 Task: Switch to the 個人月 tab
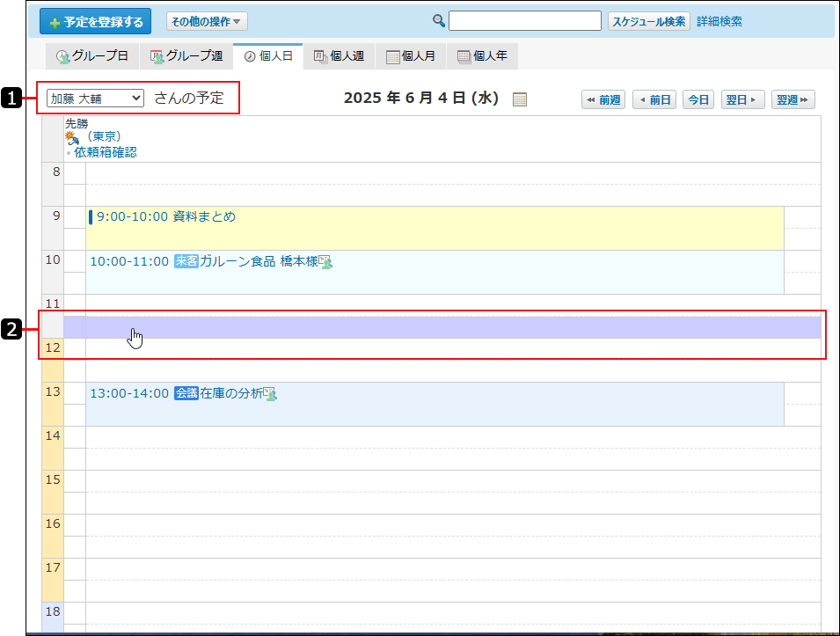pyautogui.click(x=411, y=55)
